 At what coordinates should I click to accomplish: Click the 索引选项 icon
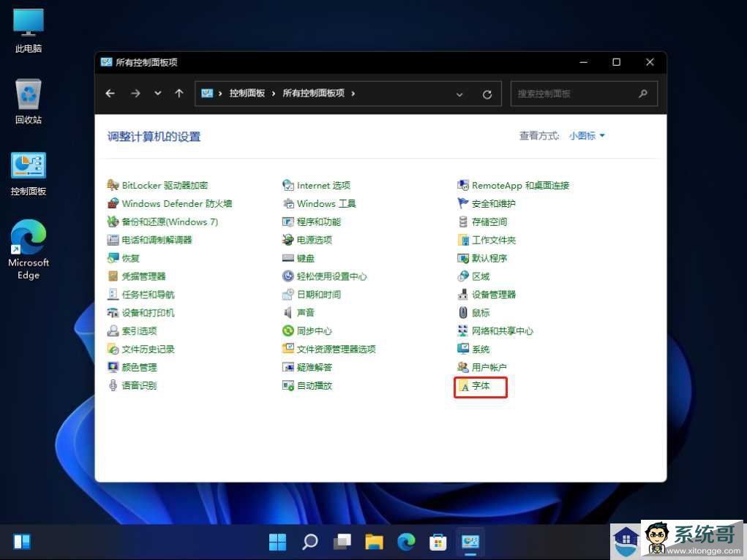click(x=113, y=331)
